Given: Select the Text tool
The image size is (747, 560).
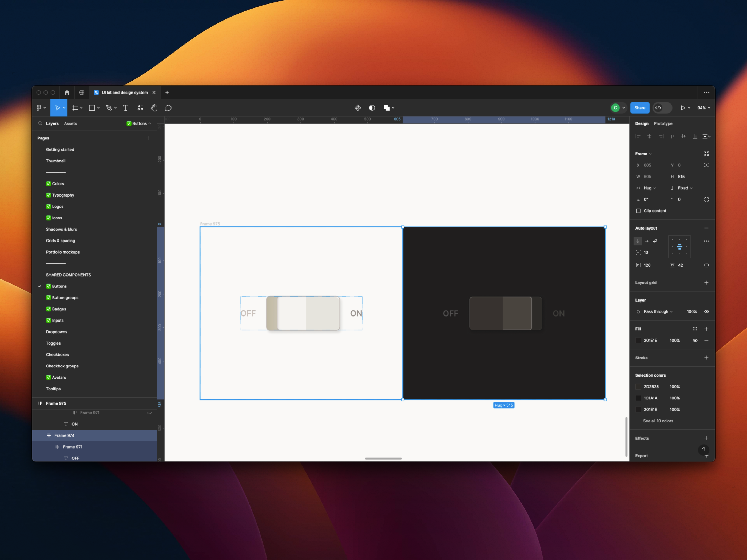Looking at the screenshot, I should pos(126,108).
